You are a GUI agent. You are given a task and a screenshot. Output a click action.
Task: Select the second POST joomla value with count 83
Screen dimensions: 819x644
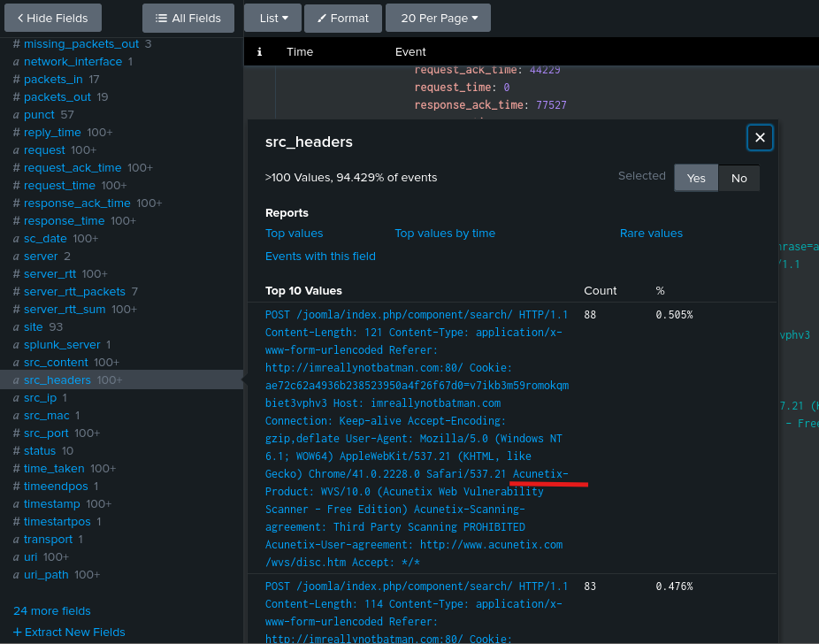(x=417, y=612)
